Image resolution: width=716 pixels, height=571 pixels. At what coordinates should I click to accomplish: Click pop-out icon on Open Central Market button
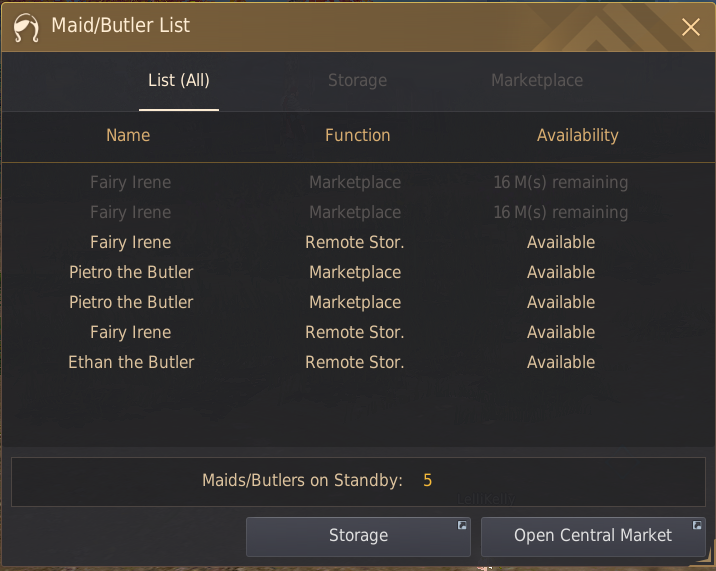click(x=697, y=525)
